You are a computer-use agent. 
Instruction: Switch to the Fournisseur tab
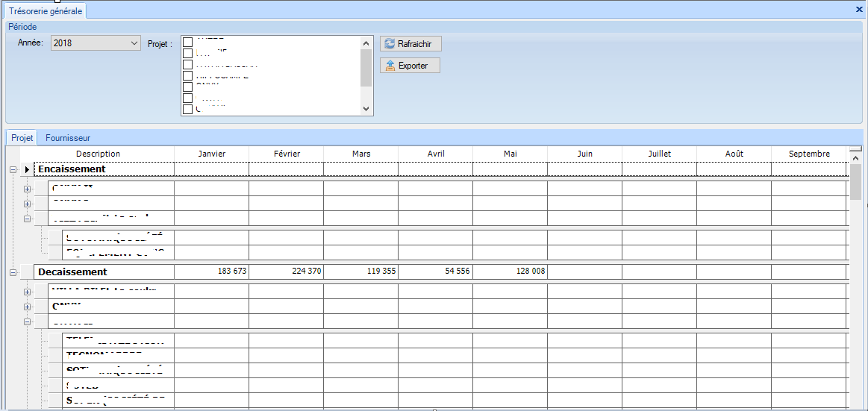point(68,138)
